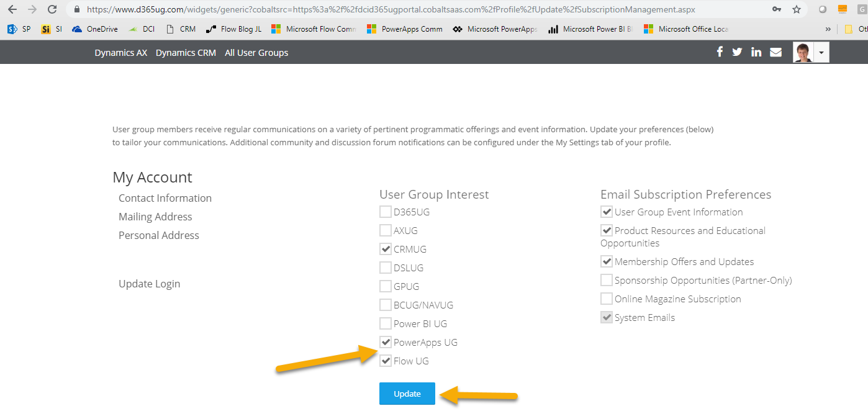The width and height of the screenshot is (868, 419).
Task: Open the LinkedIn icon in header
Action: coord(756,52)
